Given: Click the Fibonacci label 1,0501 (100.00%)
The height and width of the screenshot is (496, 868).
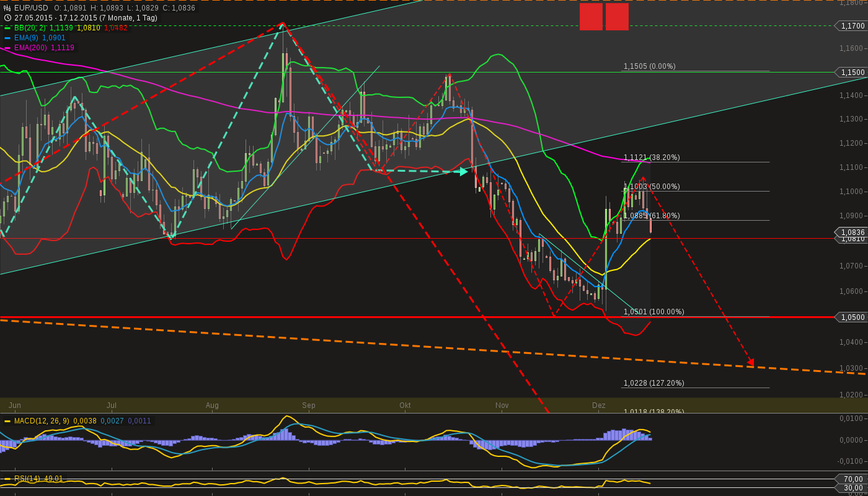Looking at the screenshot, I should click(654, 312).
